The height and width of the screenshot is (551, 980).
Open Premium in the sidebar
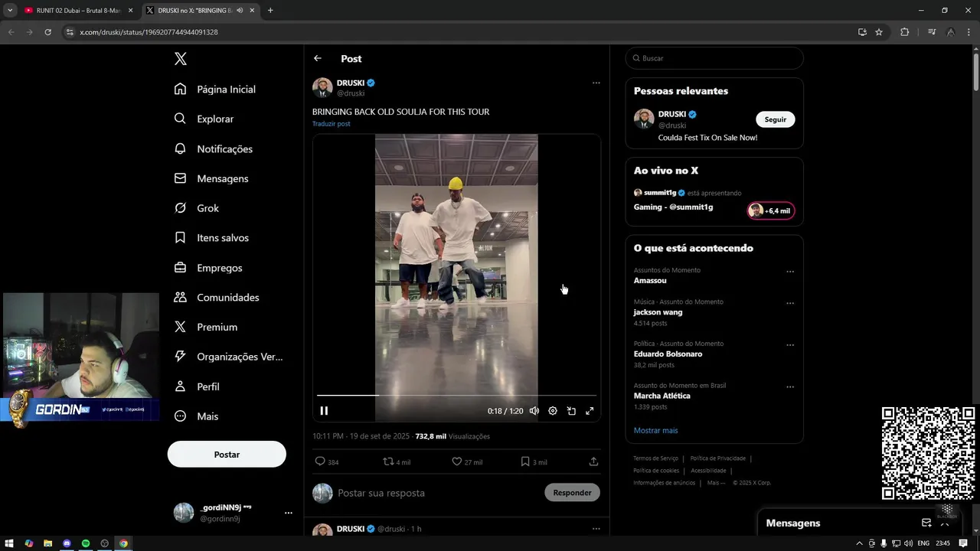tap(206, 327)
